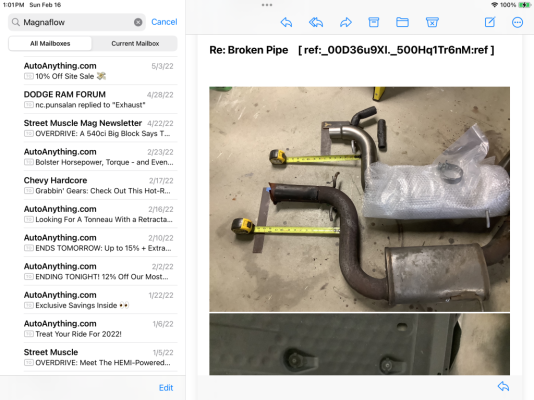Open the More options ellipsis menu
This screenshot has height=400, width=534.
tap(517, 22)
